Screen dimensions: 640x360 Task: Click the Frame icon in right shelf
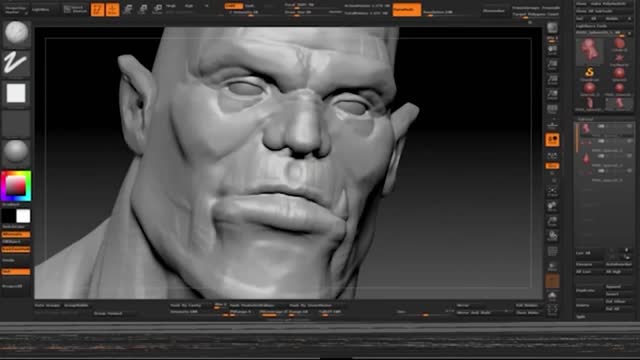coord(552,191)
